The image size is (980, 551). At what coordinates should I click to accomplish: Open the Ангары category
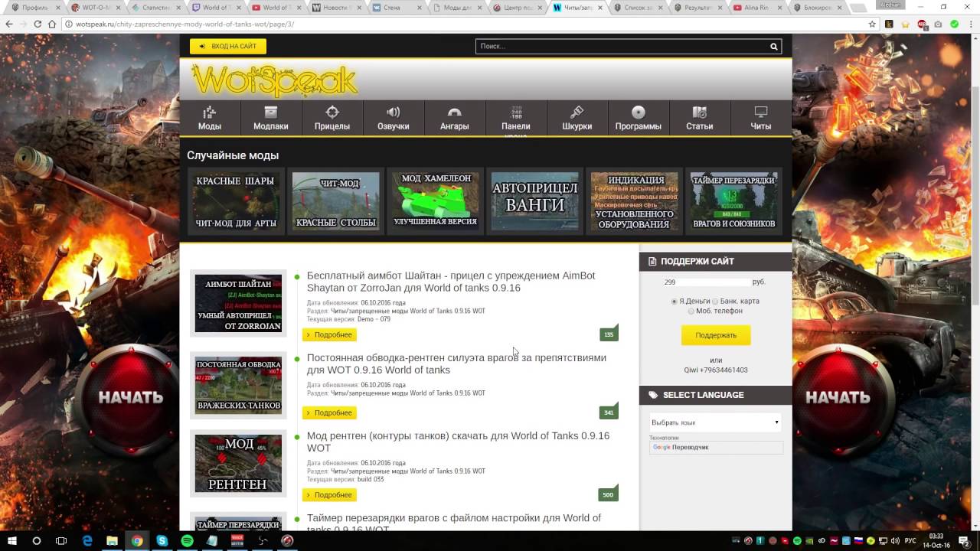[x=455, y=118]
